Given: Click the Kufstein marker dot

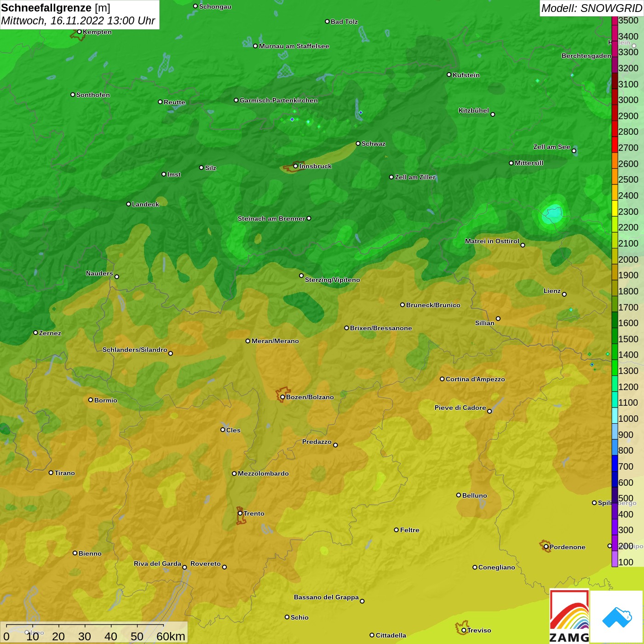Looking at the screenshot, I should click(x=449, y=75).
